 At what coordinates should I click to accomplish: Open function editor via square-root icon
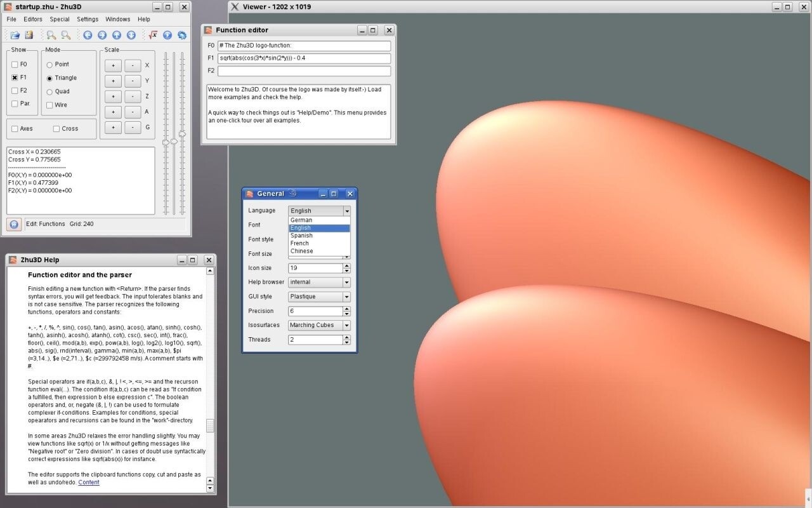click(x=153, y=36)
